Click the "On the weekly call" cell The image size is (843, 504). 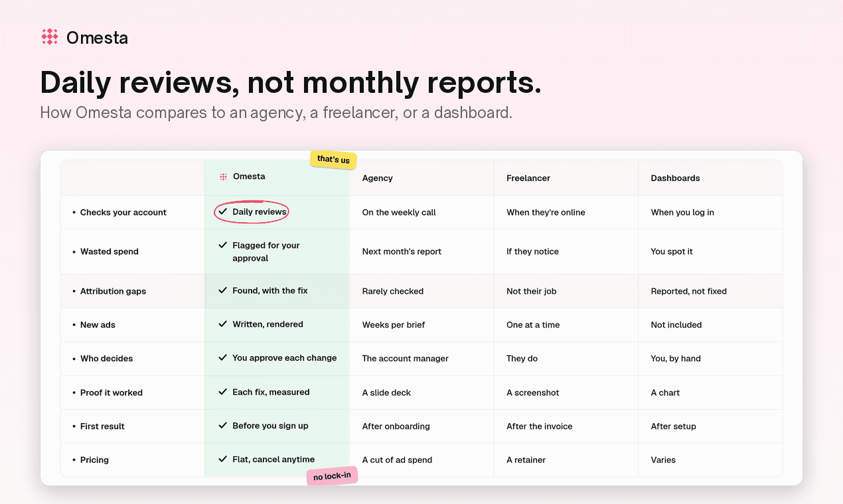click(399, 212)
